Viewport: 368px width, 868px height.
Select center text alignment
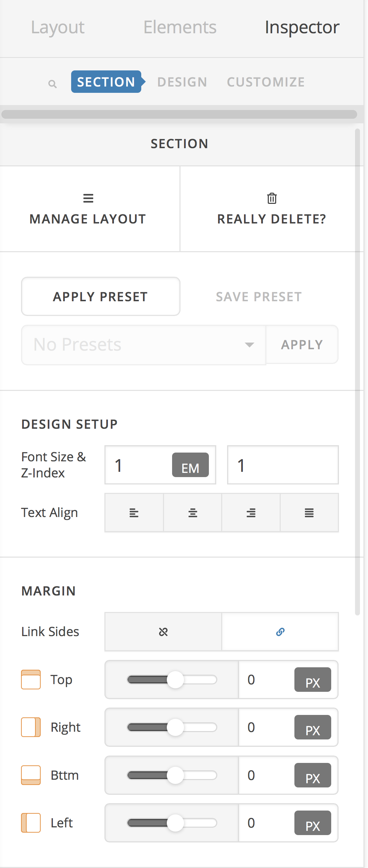pyautogui.click(x=192, y=513)
